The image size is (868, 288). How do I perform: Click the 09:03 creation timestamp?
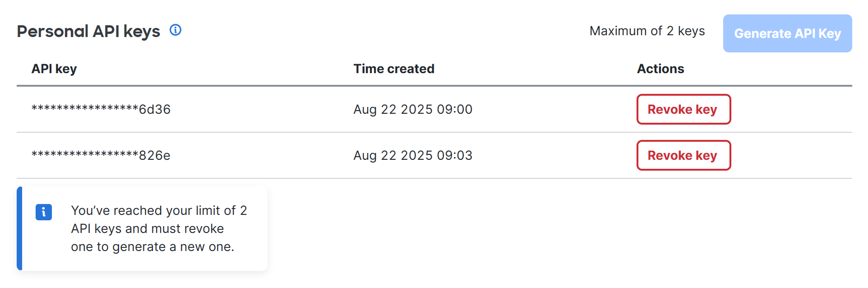pos(412,155)
